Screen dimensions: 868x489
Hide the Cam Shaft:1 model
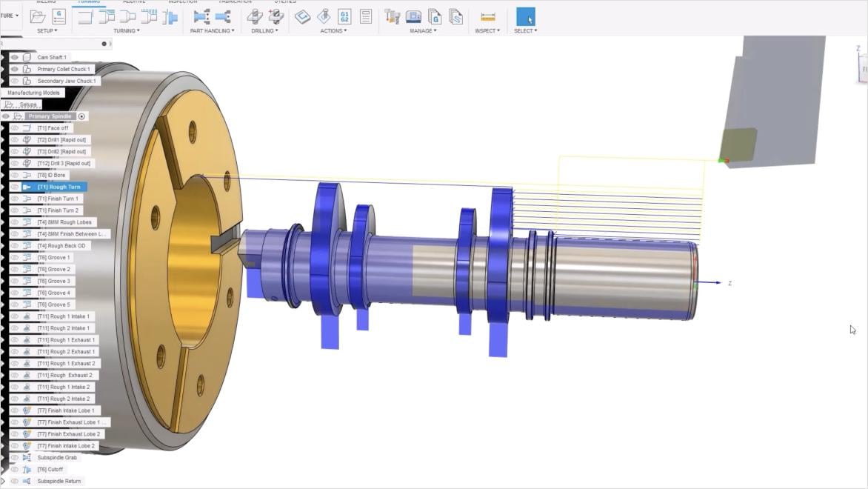[x=15, y=57]
